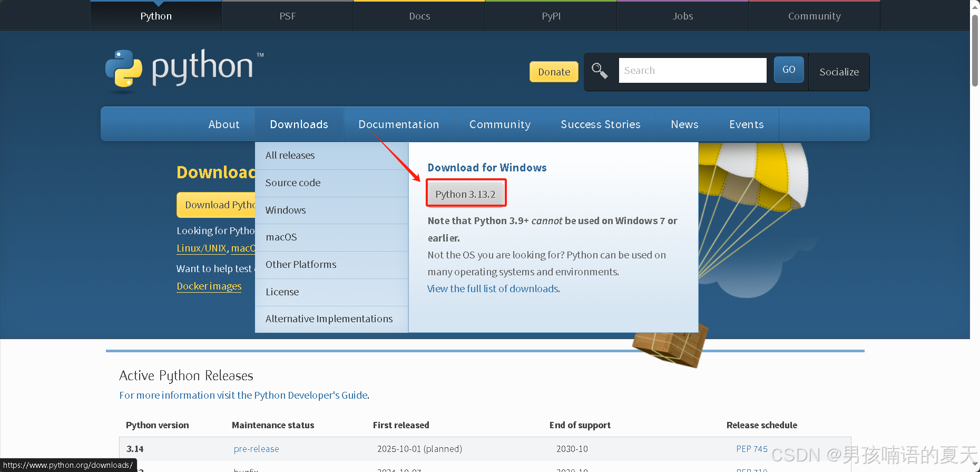Click the 3.14 version cell
Image resolution: width=980 pixels, height=472 pixels.
[135, 449]
